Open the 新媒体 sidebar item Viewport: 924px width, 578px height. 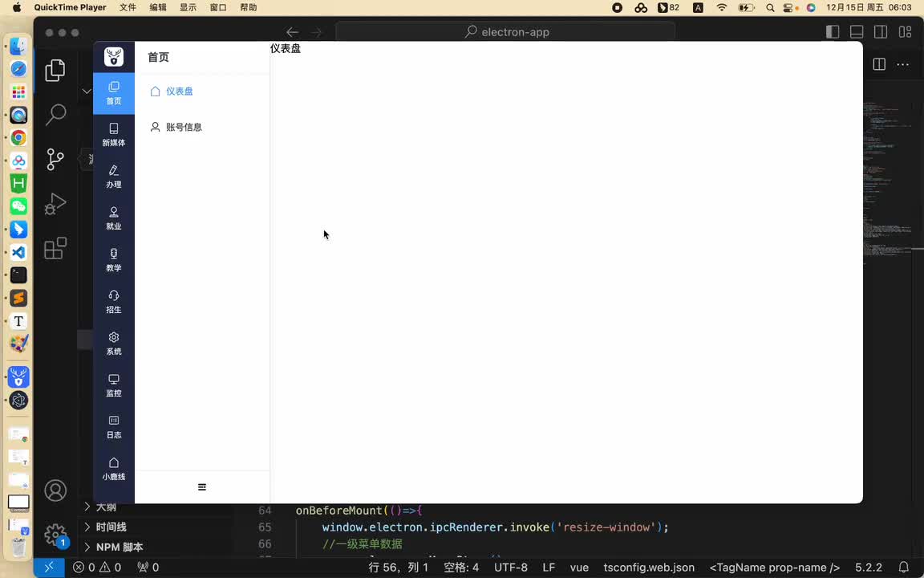(114, 135)
